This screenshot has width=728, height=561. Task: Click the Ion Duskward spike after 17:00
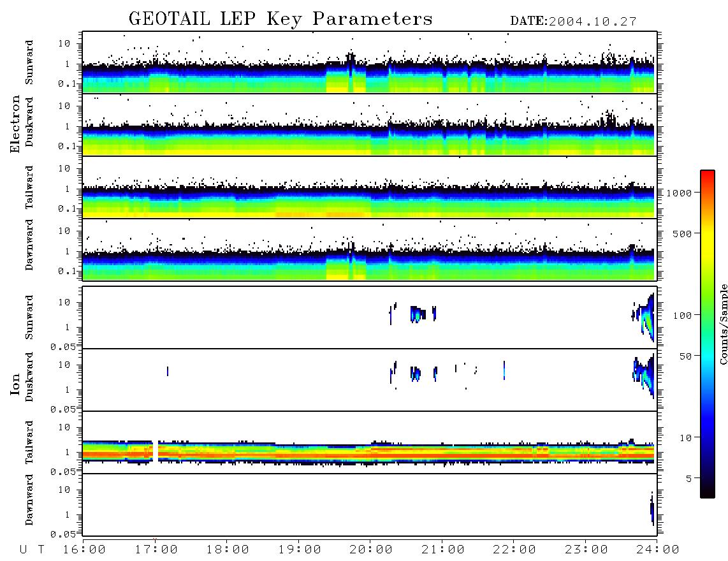[168, 371]
